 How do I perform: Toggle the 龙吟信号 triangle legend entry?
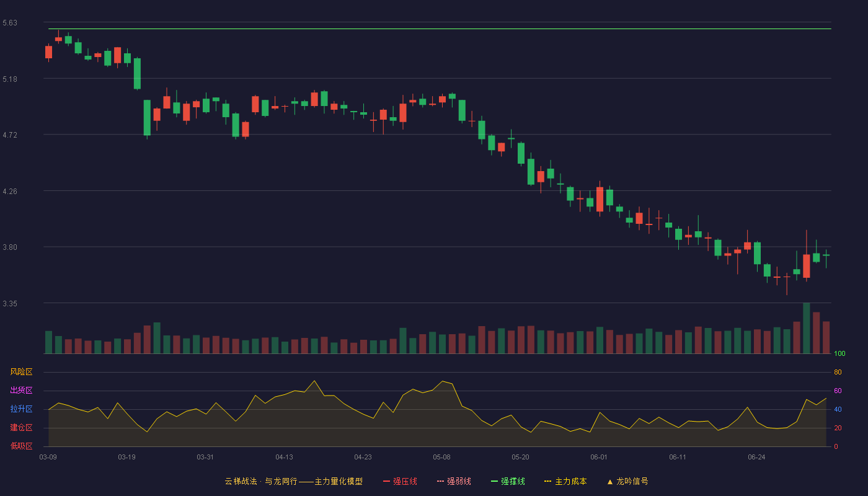pos(627,481)
